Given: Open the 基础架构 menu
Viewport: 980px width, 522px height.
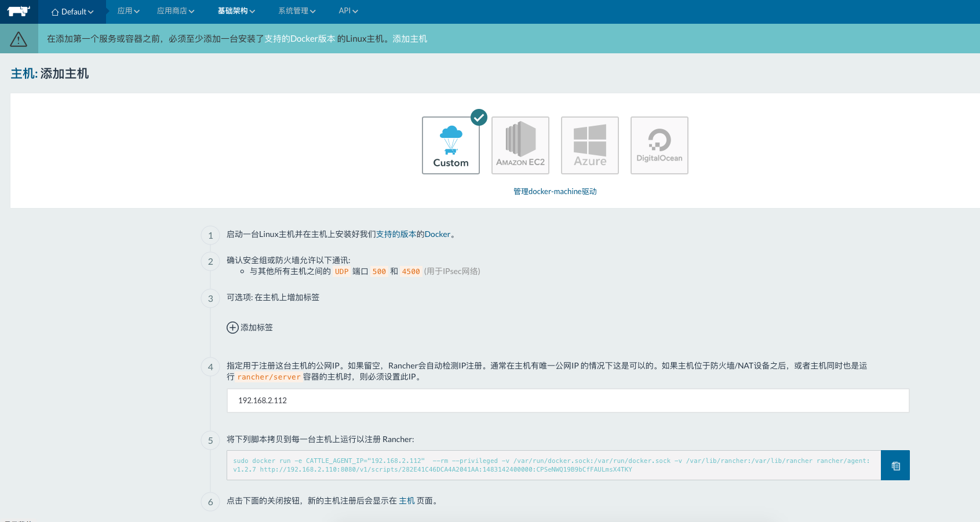Looking at the screenshot, I should point(236,11).
